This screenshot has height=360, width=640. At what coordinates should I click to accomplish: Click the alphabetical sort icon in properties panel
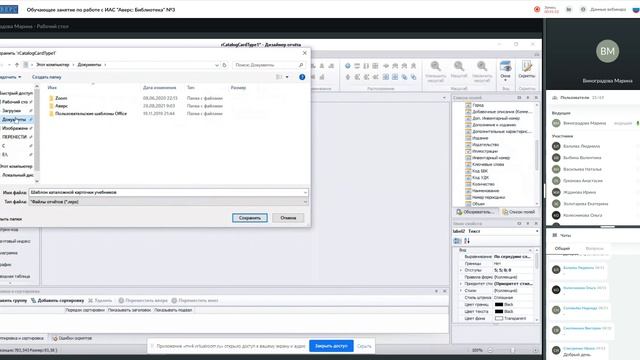[467, 241]
